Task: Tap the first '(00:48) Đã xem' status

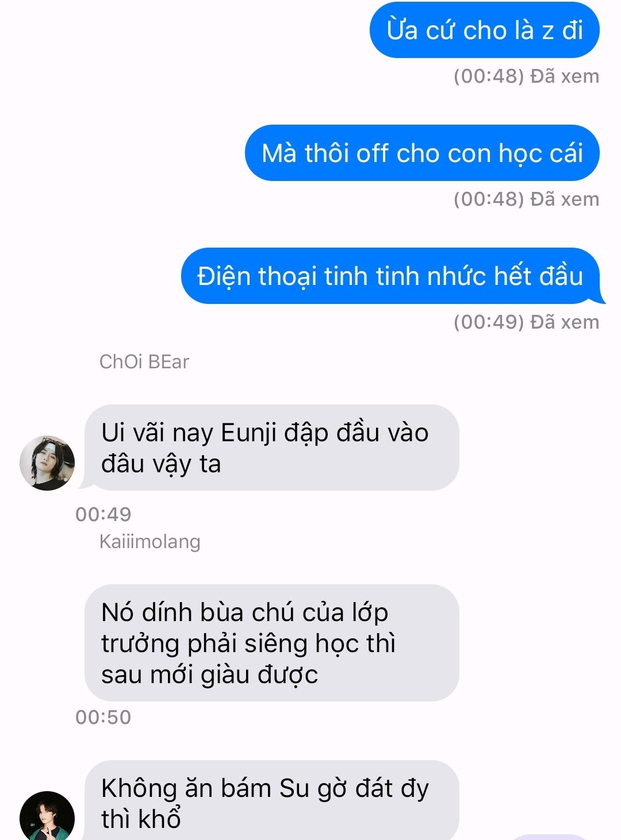Action: pos(526,76)
